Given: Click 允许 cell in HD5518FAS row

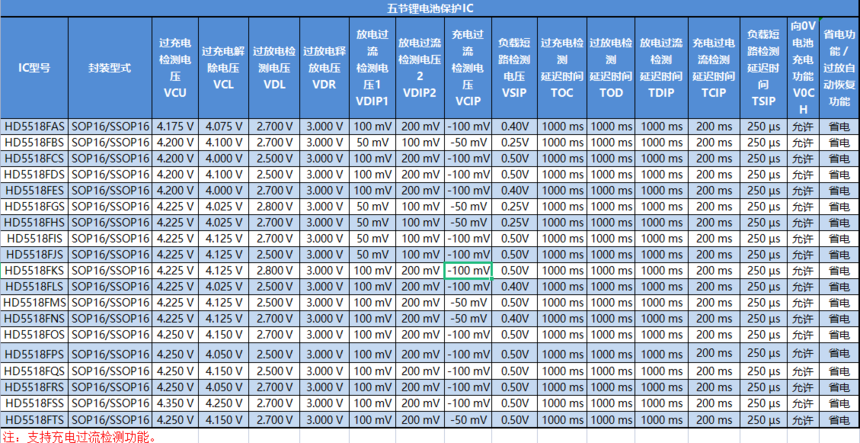Looking at the screenshot, I should (x=804, y=127).
